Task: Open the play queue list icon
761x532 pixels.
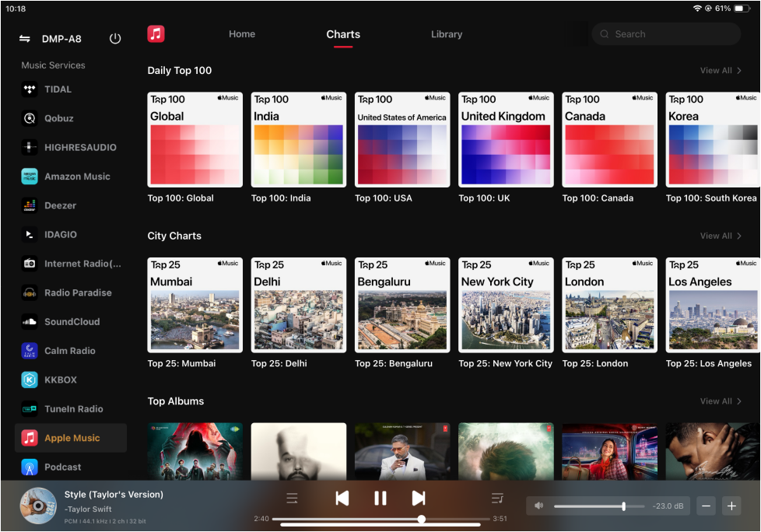Action: tap(497, 498)
